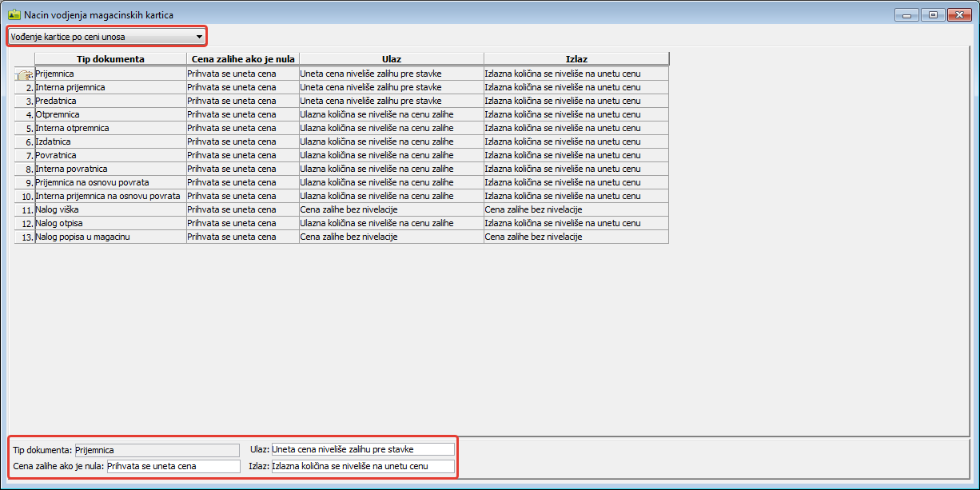Click the 'Izlaz' column header

click(x=576, y=59)
